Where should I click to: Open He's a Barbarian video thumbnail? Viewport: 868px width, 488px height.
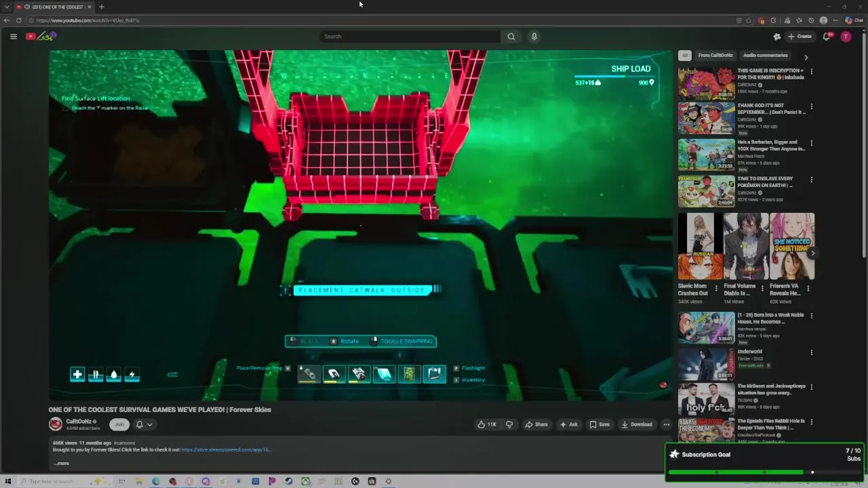706,155
